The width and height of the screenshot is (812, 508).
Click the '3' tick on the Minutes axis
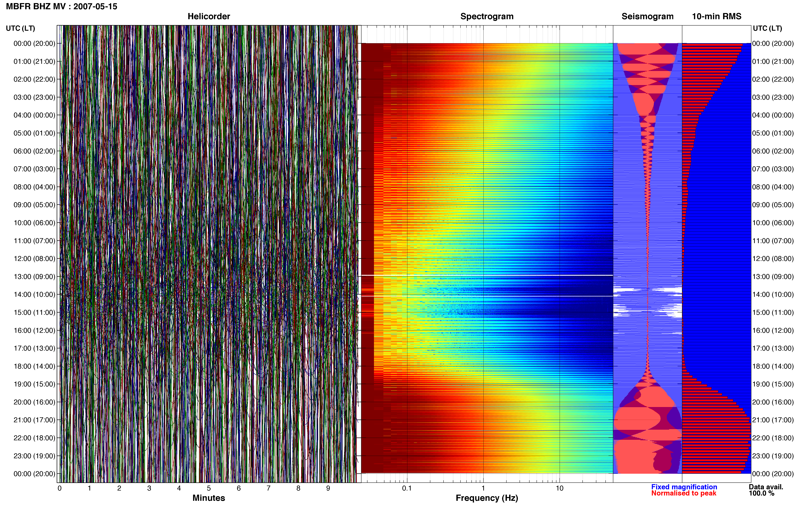tap(149, 488)
